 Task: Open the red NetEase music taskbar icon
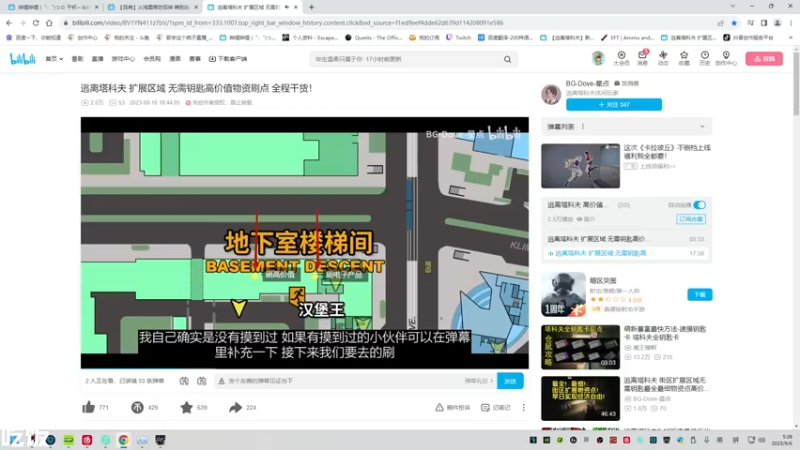click(87, 440)
